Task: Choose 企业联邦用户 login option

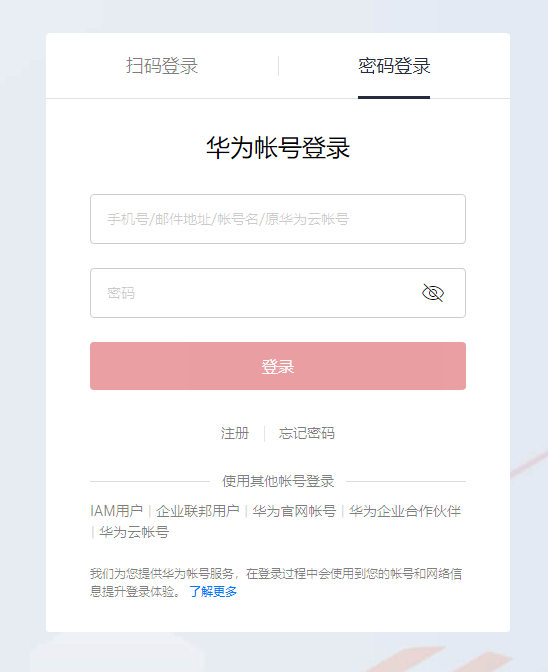Action: 198,511
